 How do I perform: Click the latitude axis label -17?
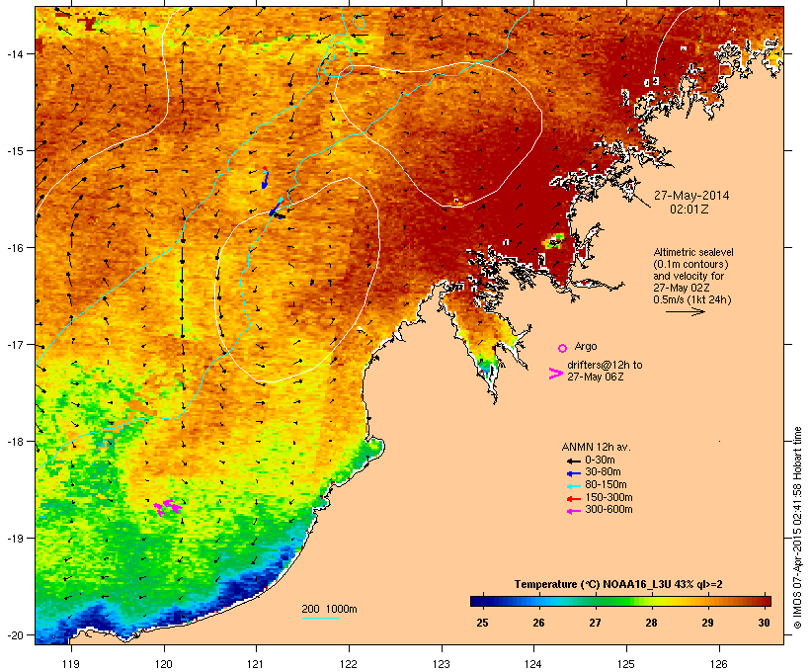(x=15, y=345)
